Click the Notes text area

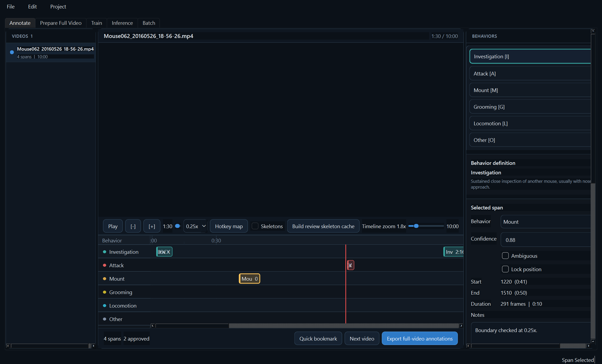pyautogui.click(x=531, y=333)
